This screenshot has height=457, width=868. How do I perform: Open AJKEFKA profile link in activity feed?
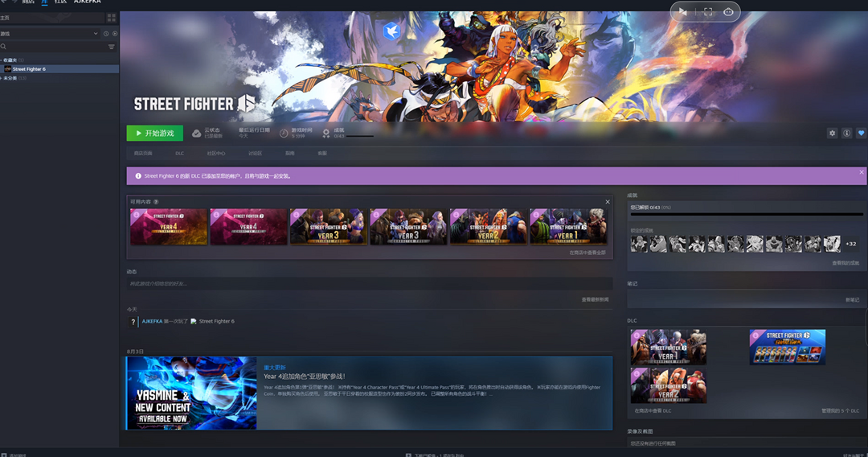pyautogui.click(x=152, y=321)
